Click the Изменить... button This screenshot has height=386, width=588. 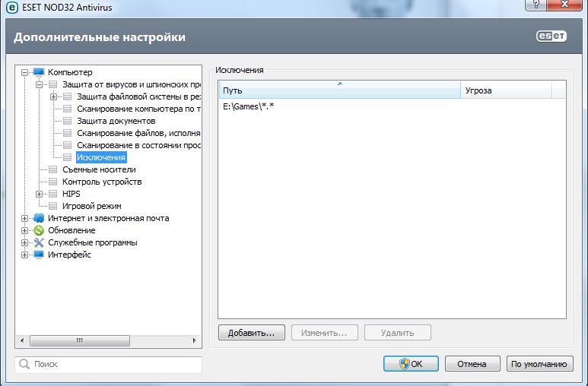(x=324, y=333)
